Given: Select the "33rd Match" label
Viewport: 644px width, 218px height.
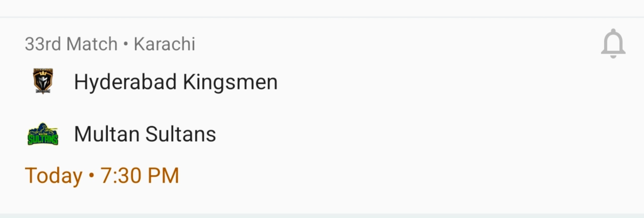Looking at the screenshot, I should tap(71, 44).
